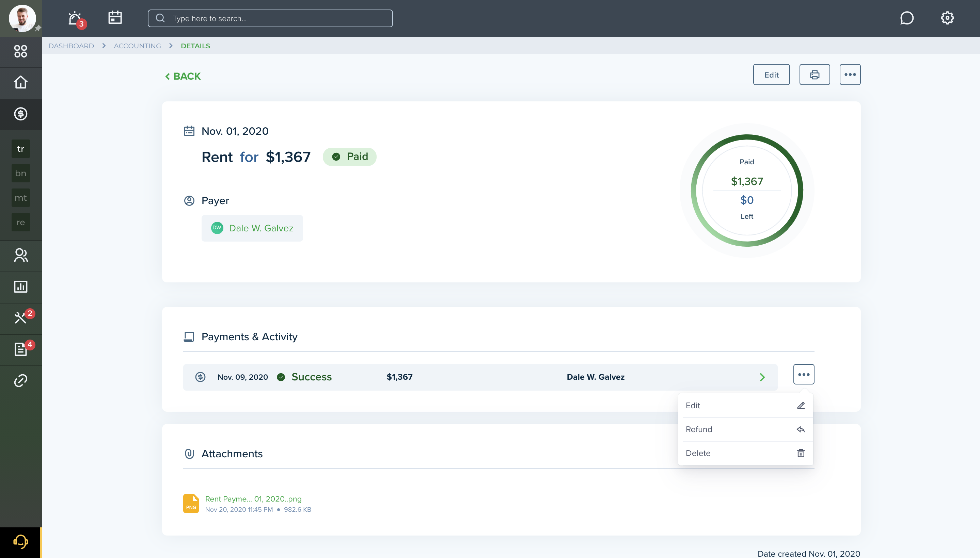Click the Success status text in payment row
The width and height of the screenshot is (980, 558).
pyautogui.click(x=312, y=377)
